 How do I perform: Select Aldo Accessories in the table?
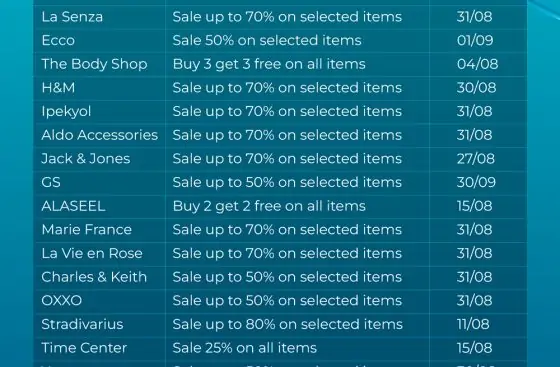tap(100, 135)
